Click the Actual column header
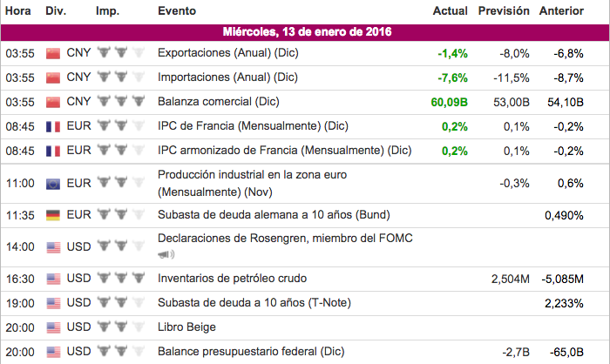The width and height of the screenshot is (610, 364). click(x=450, y=11)
